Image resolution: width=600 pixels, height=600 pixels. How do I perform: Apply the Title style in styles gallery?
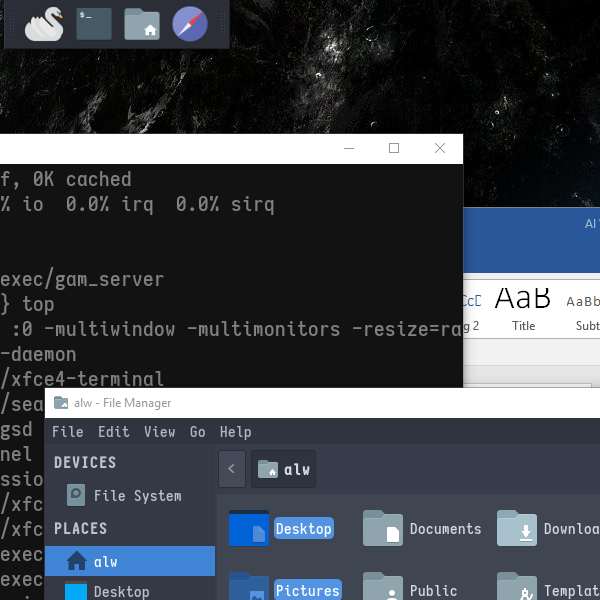coord(523,307)
